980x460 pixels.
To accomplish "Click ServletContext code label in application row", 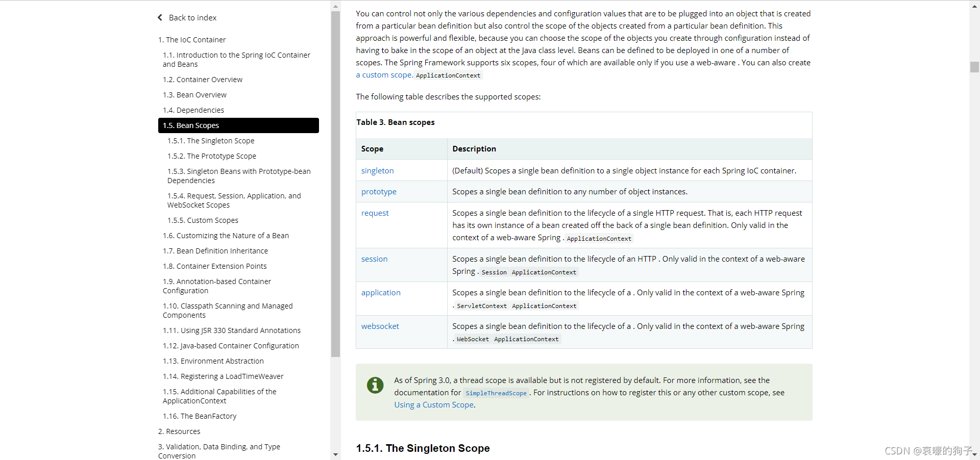I will [482, 306].
